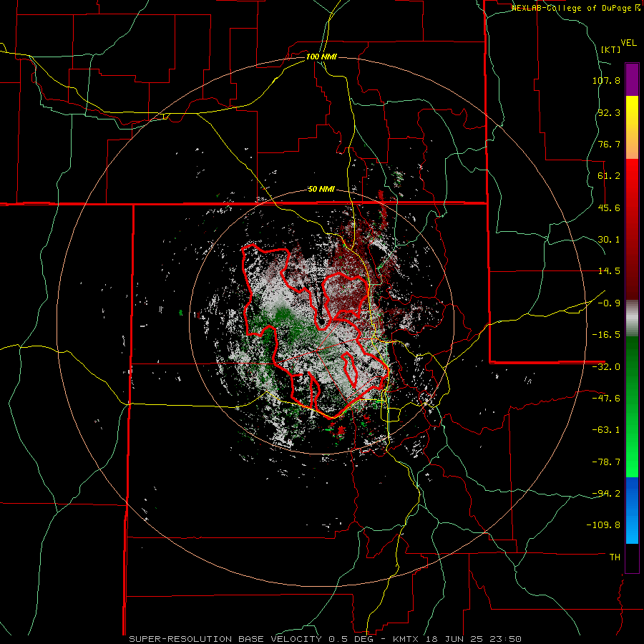644x644 pixels.
Task: Pick the gray near-zero segment of the color bar
Action: 632,318
